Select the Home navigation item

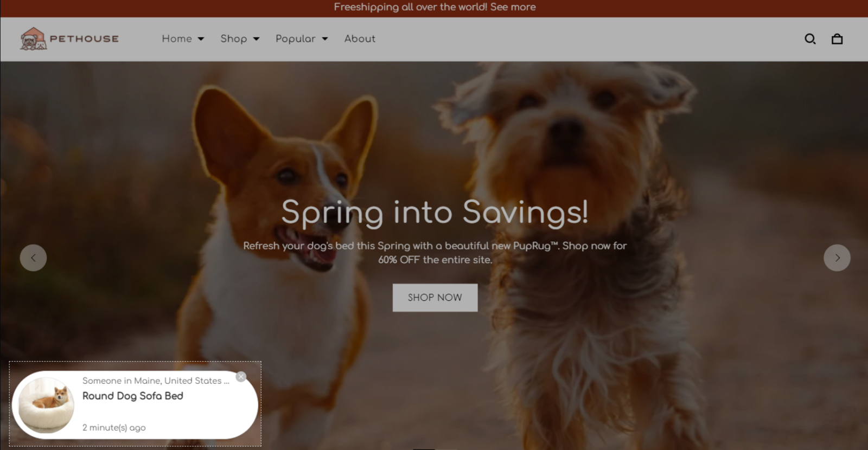177,38
